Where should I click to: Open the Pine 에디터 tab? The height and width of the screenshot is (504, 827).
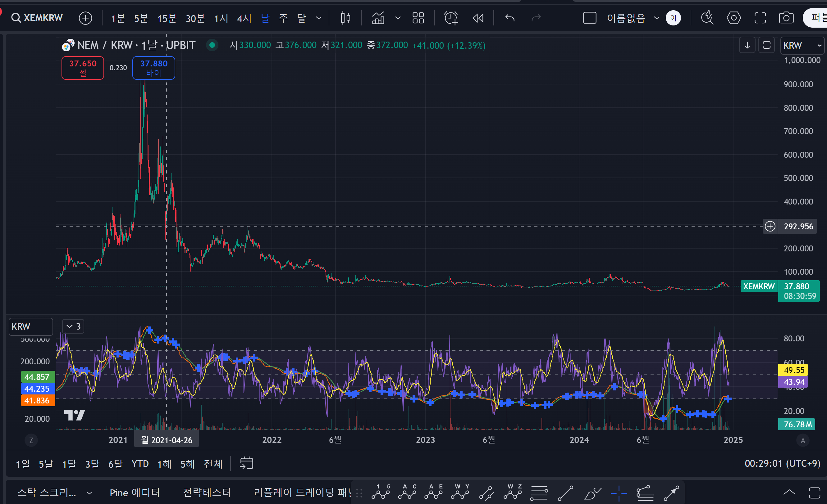pos(134,493)
